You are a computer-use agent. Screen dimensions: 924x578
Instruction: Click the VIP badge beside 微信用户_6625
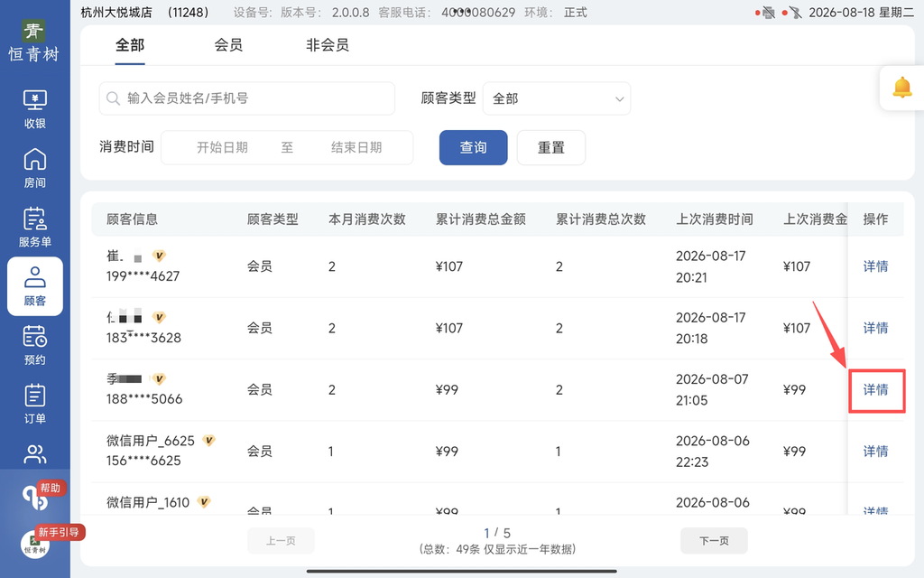tap(208, 440)
